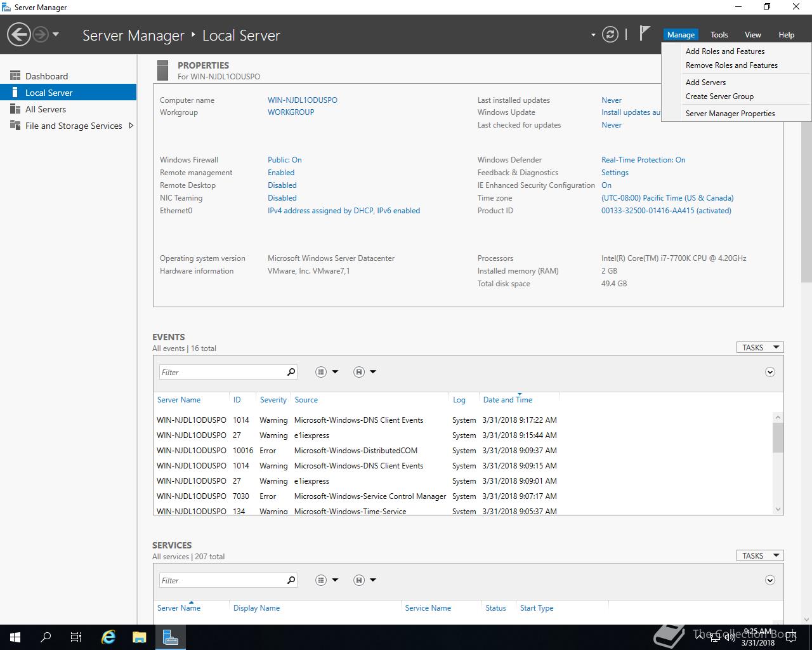Click the All Servers icon
The width and height of the screenshot is (812, 650).
15,109
